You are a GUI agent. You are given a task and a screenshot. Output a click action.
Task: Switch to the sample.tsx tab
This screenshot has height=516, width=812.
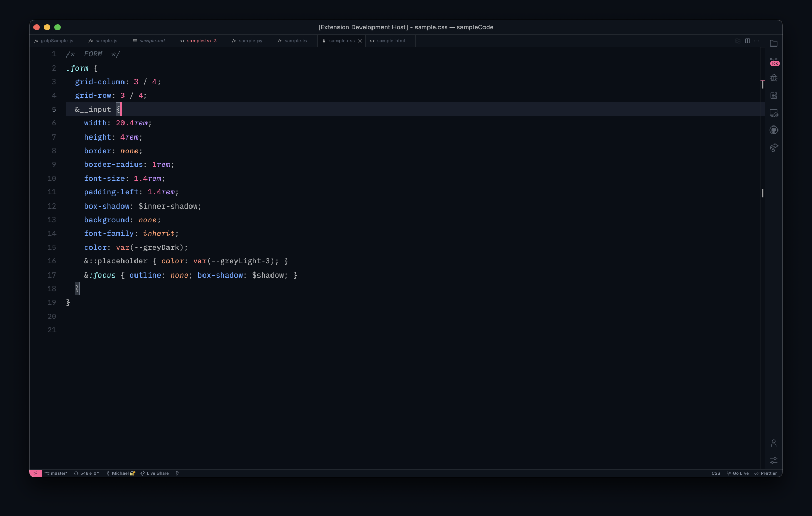(x=199, y=41)
